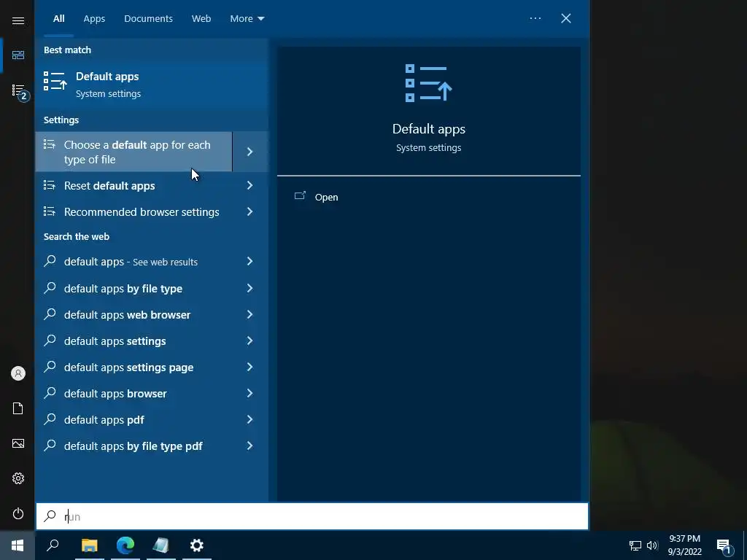Open the hamburger menu in the Start sidebar
747x560 pixels.
(18, 20)
